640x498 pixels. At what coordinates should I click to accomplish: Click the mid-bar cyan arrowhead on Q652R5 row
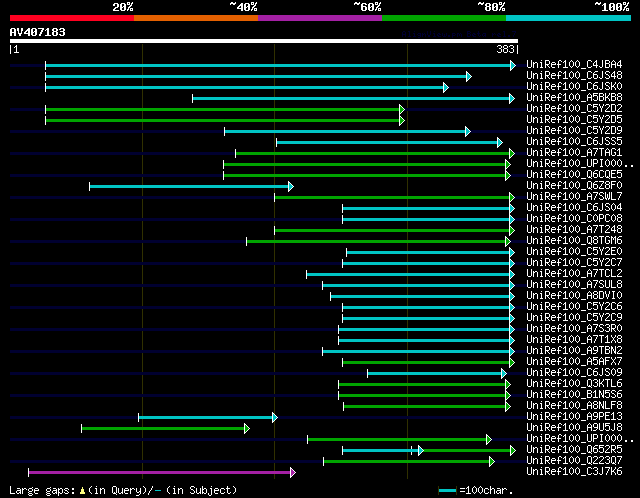pos(421,451)
